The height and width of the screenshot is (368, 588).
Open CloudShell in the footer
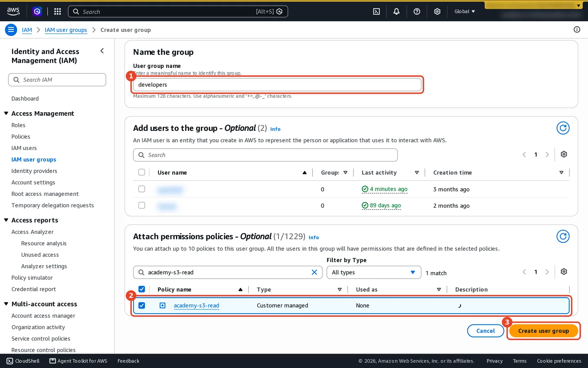pyautogui.click(x=23, y=361)
